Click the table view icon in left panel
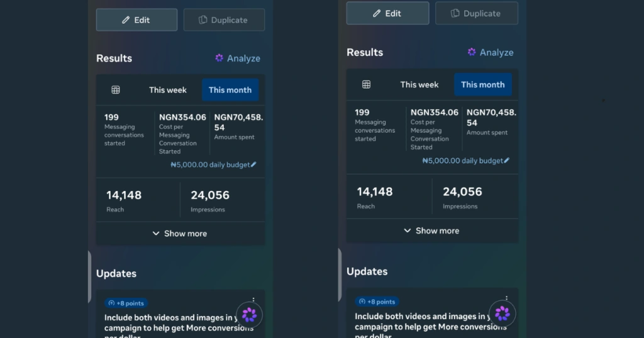 pyautogui.click(x=116, y=90)
